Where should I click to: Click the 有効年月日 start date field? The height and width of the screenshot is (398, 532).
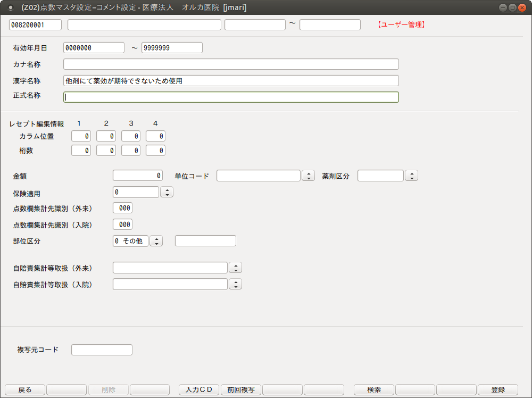click(x=94, y=48)
